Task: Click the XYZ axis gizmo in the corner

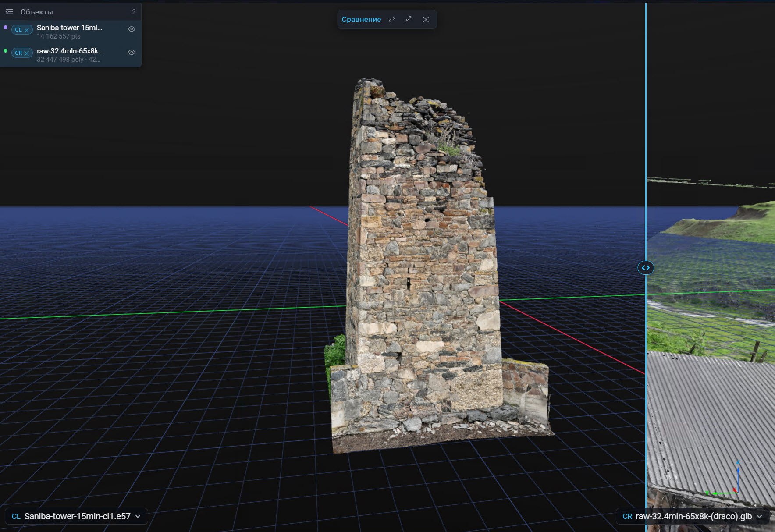Action: (722, 479)
